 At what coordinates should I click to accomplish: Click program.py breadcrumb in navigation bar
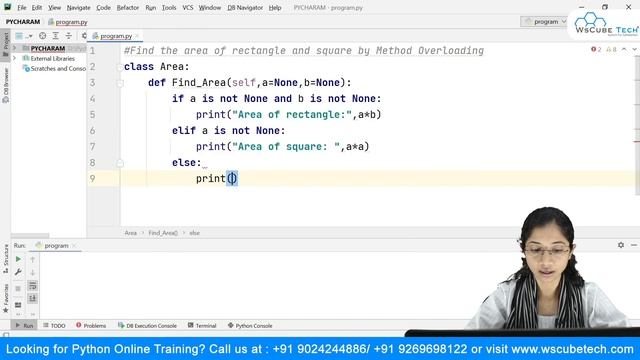[x=68, y=22]
